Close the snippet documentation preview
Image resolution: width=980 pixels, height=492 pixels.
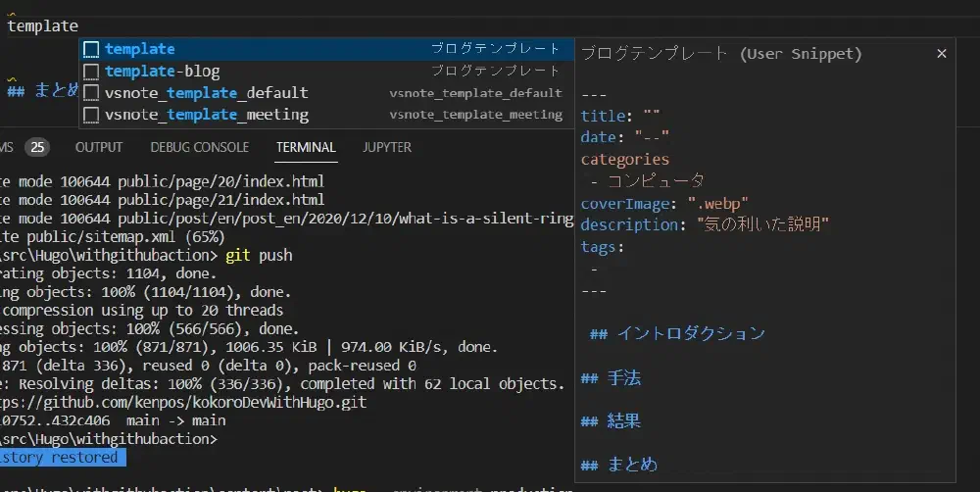(941, 54)
